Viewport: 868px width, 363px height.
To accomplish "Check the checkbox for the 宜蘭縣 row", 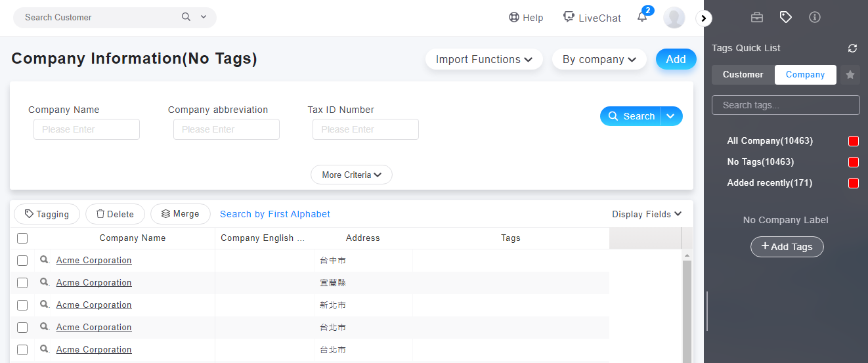I will click(x=22, y=283).
